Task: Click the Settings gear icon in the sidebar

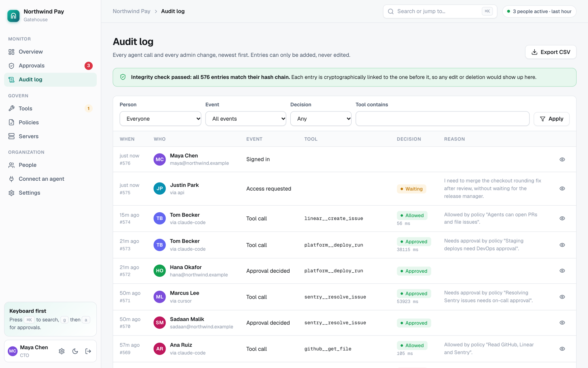Action: tap(11, 193)
